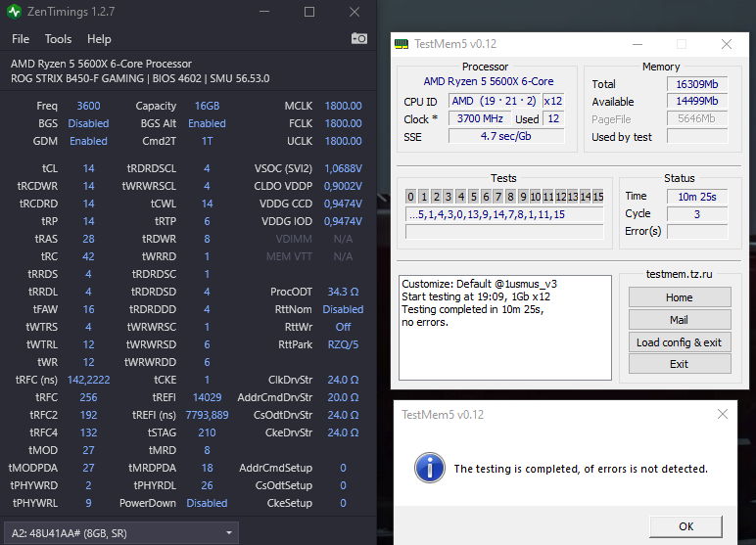Click the blue information icon in dialog

coord(429,468)
